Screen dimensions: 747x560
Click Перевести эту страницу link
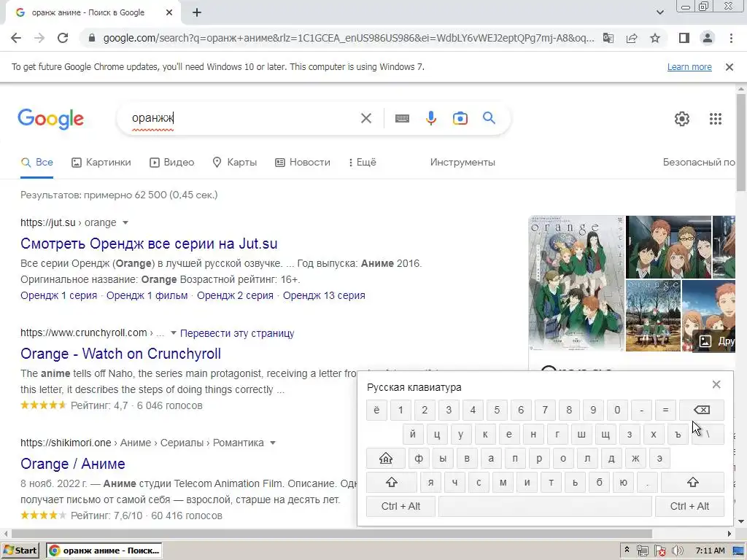[x=237, y=333]
